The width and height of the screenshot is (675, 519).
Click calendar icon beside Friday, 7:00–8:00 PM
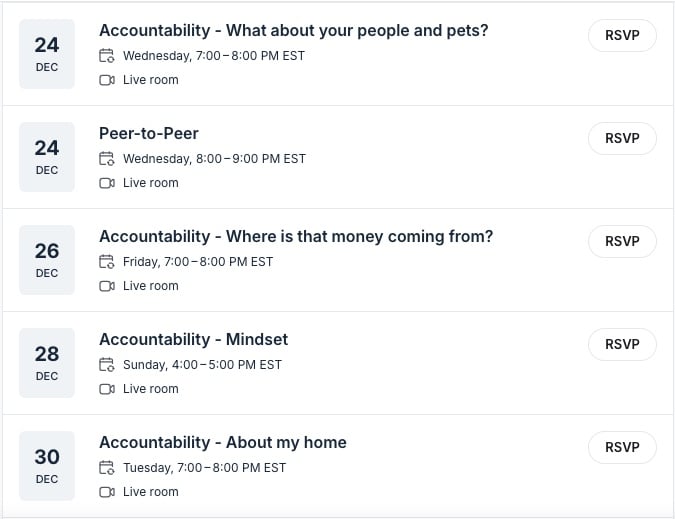point(107,262)
